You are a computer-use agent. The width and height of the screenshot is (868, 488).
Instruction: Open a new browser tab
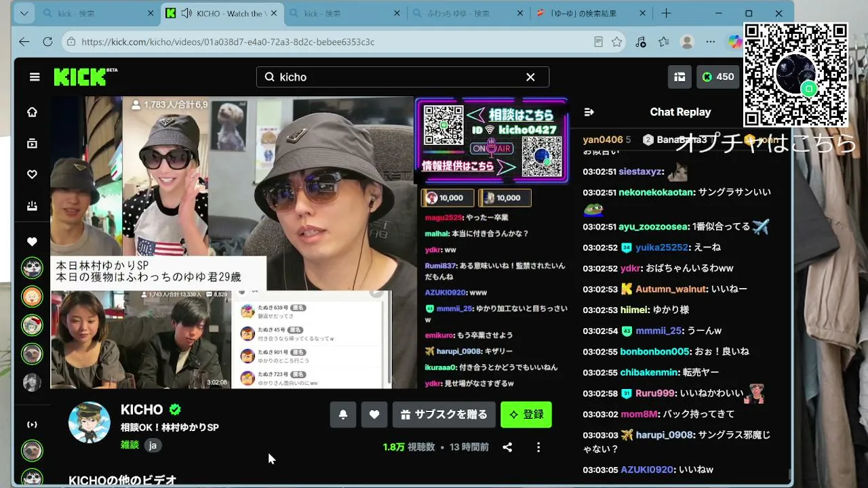coord(666,14)
